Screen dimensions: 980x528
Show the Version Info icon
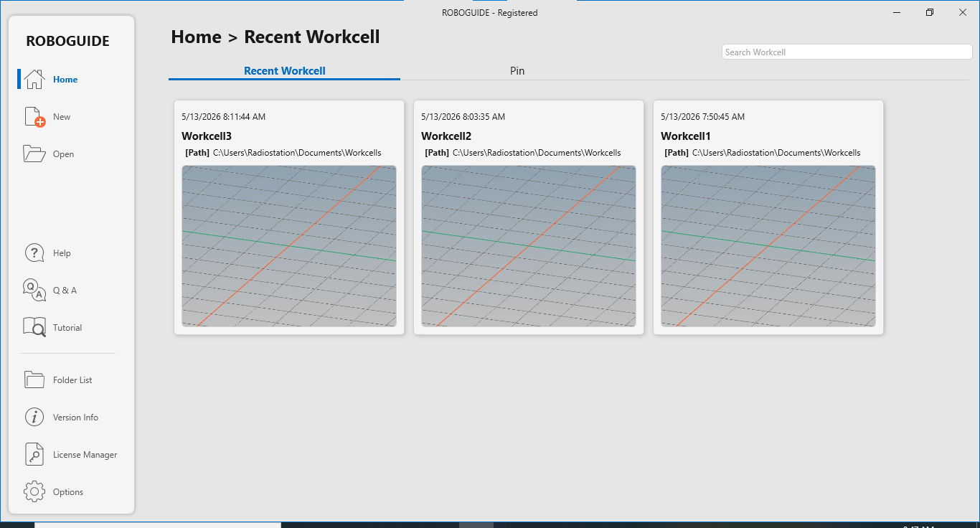34,417
